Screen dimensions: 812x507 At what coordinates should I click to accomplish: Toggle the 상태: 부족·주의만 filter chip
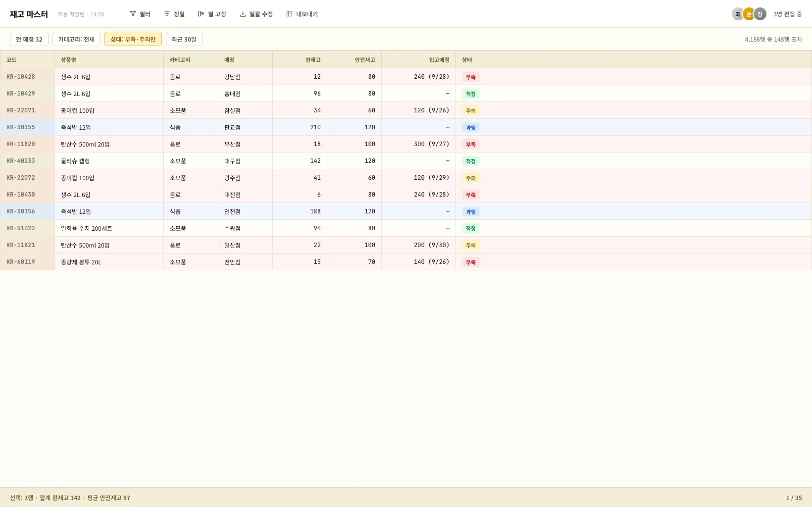133,39
